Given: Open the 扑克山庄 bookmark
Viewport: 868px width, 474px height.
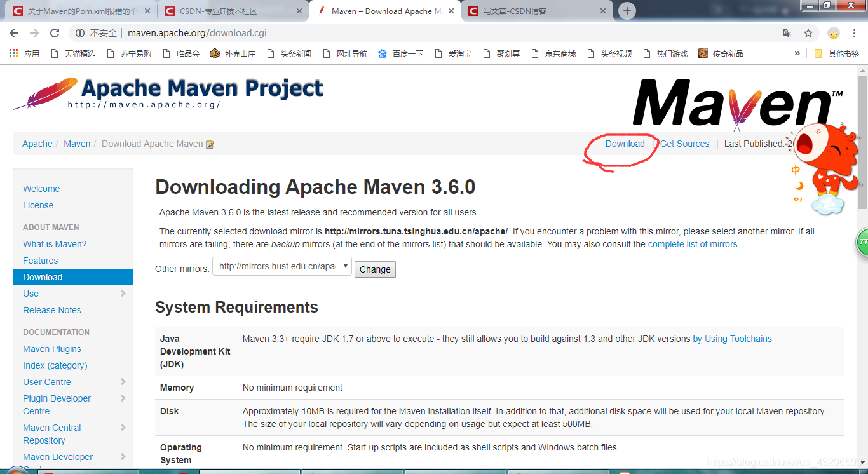Looking at the screenshot, I should click(x=233, y=53).
